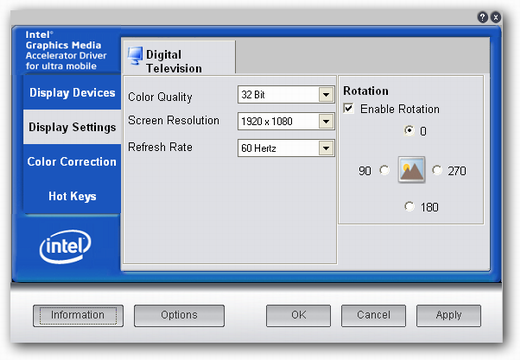
Task: Click the help question mark icon
Action: [x=482, y=17]
